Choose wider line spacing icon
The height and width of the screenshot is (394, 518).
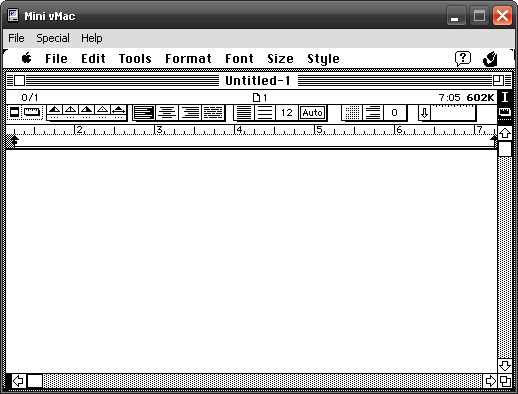pyautogui.click(x=265, y=113)
